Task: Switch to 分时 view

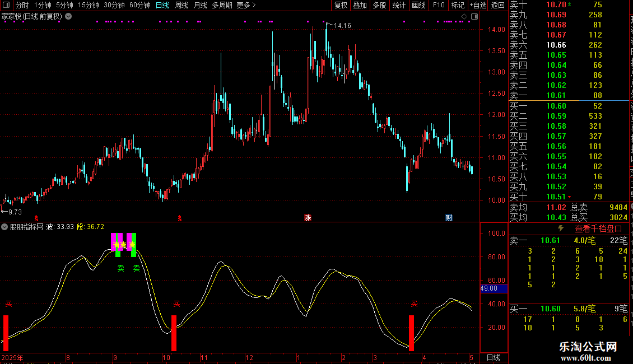Action: [x=22, y=5]
